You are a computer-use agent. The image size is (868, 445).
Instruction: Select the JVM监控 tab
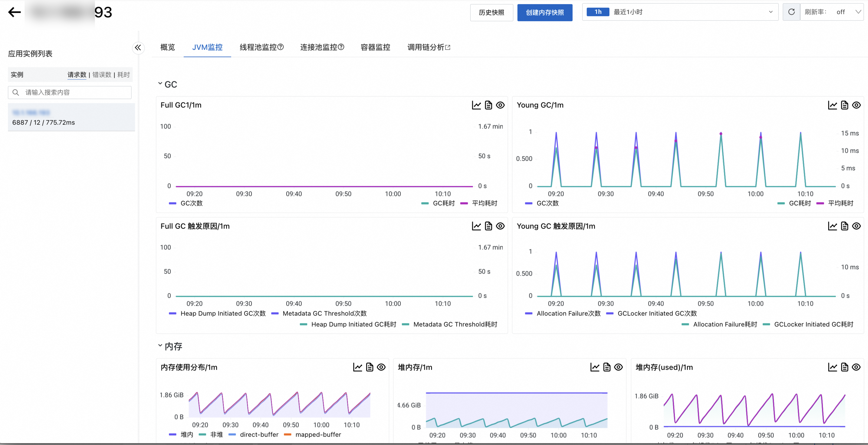[207, 47]
